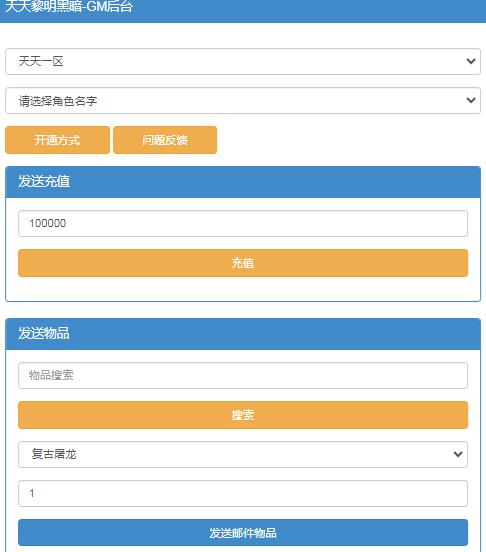Click the chevron arrow on the role name selector
The width and height of the screenshot is (486, 552).
pyautogui.click(x=471, y=101)
